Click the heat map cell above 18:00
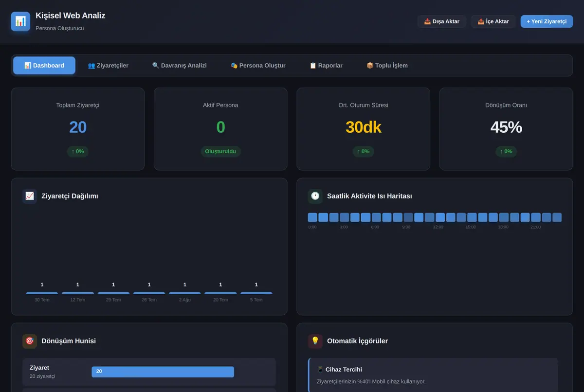Screen dimensions: 584x392 (x=504, y=217)
